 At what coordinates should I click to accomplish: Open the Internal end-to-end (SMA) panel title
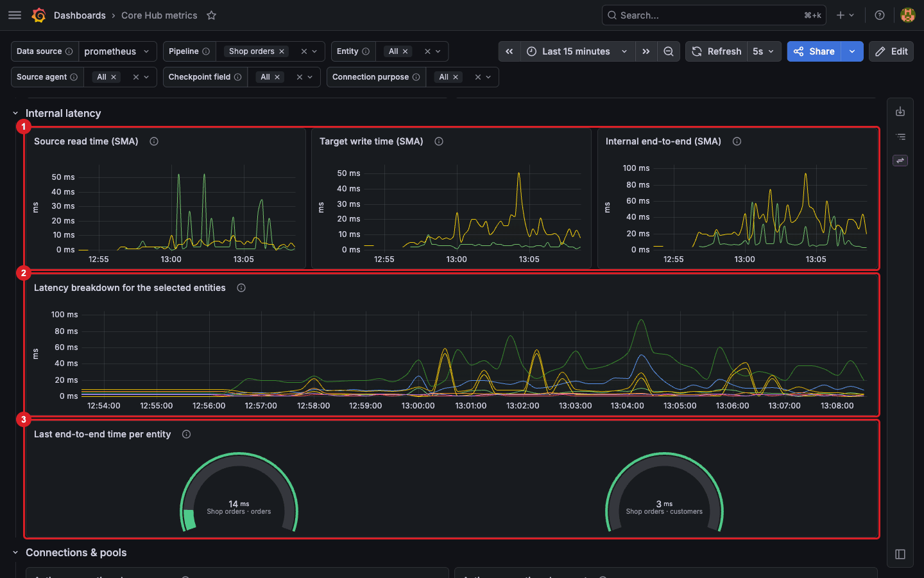663,141
